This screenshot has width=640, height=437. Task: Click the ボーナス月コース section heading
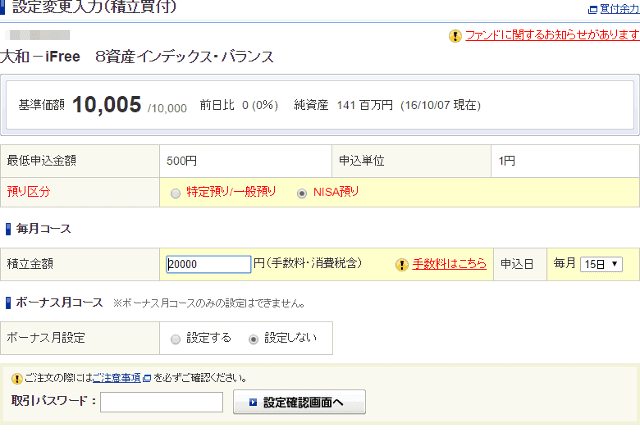(59, 303)
